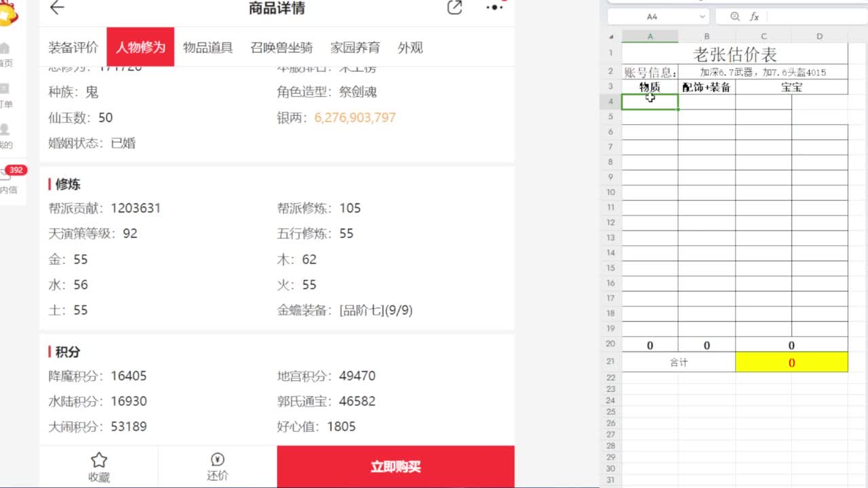868x488 pixels.
Task: Add to favorites with star icon
Action: (99, 460)
